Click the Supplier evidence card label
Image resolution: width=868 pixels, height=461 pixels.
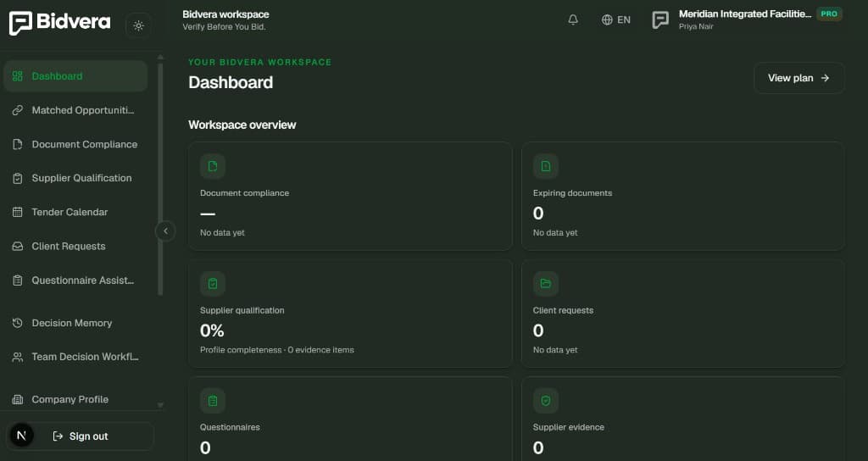click(569, 427)
